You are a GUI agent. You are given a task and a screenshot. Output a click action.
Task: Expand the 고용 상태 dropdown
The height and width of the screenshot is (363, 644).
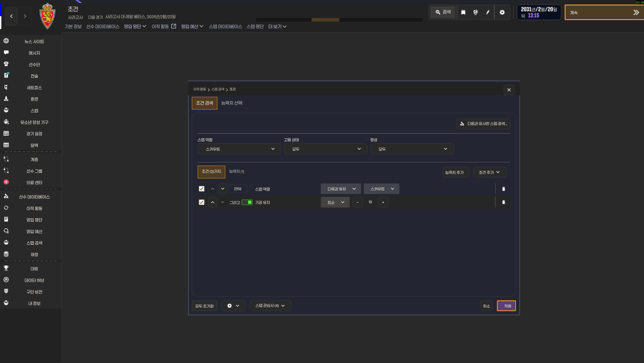pyautogui.click(x=326, y=149)
